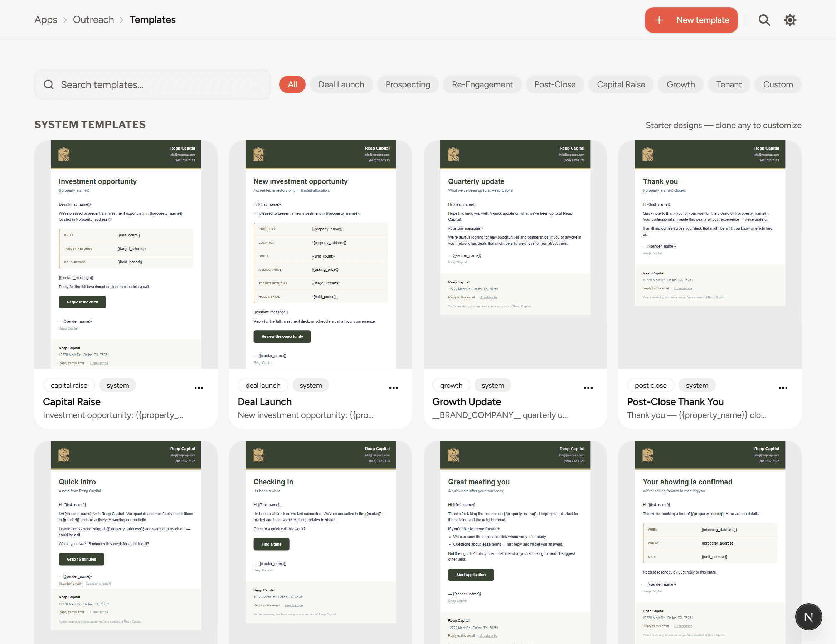Open the Great meeting you template preview
The height and width of the screenshot is (644, 836).
515,542
